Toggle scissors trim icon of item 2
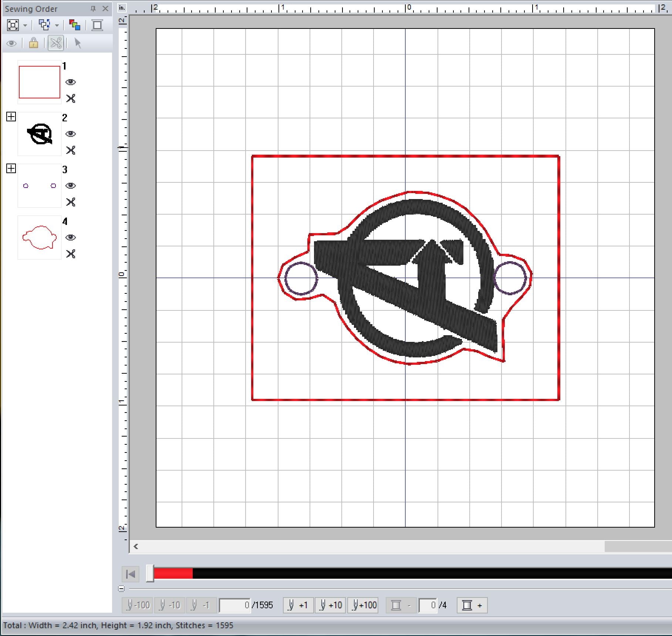Image resolution: width=672 pixels, height=636 pixels. click(x=71, y=150)
